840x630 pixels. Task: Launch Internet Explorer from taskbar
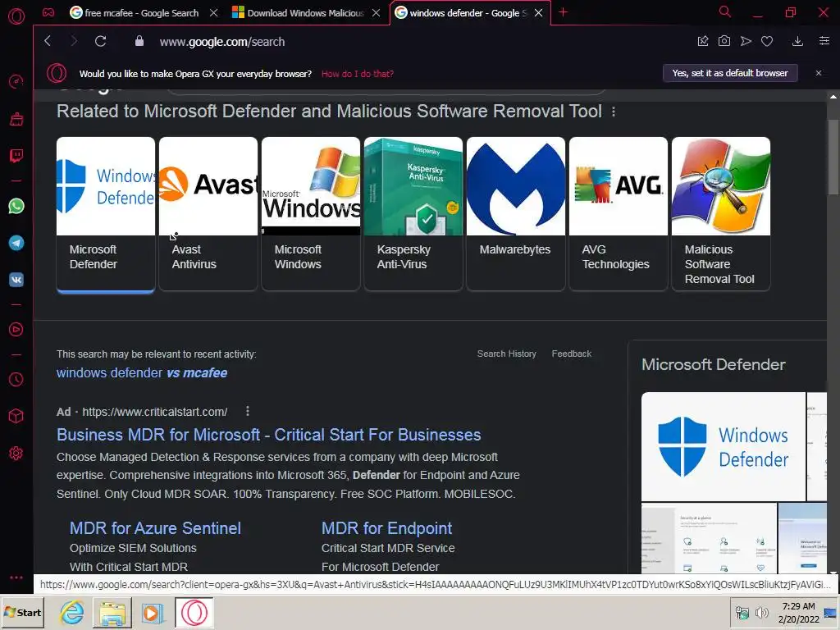[72, 612]
